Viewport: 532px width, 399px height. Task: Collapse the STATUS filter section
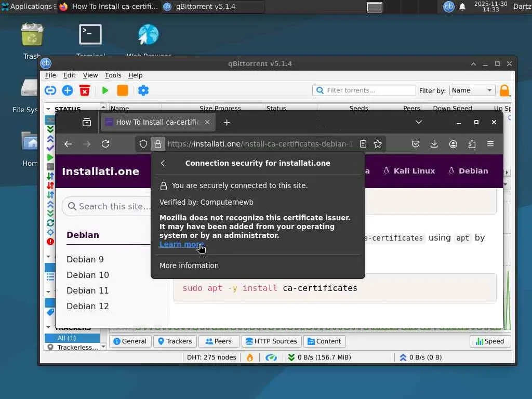(48, 109)
